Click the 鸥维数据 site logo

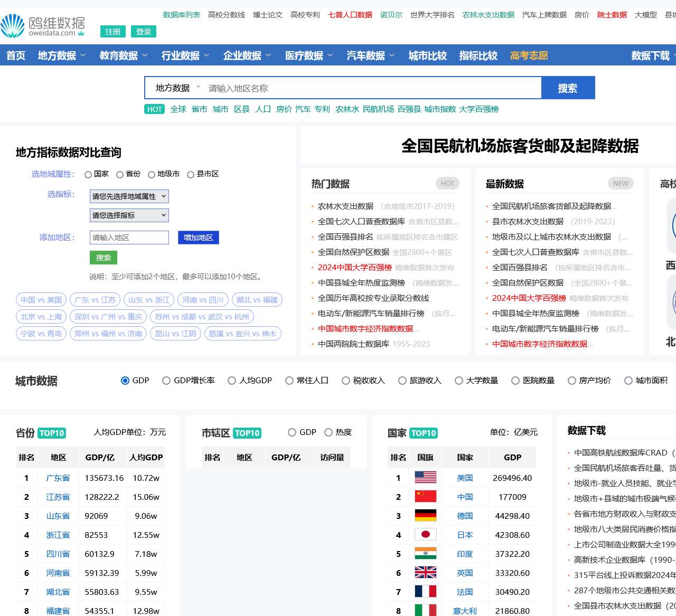click(x=43, y=26)
